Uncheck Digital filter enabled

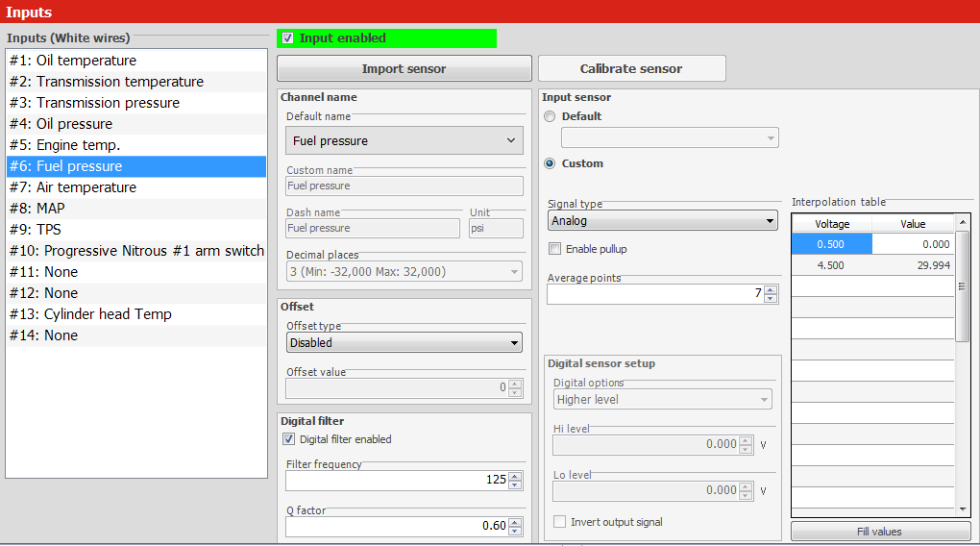coord(289,439)
